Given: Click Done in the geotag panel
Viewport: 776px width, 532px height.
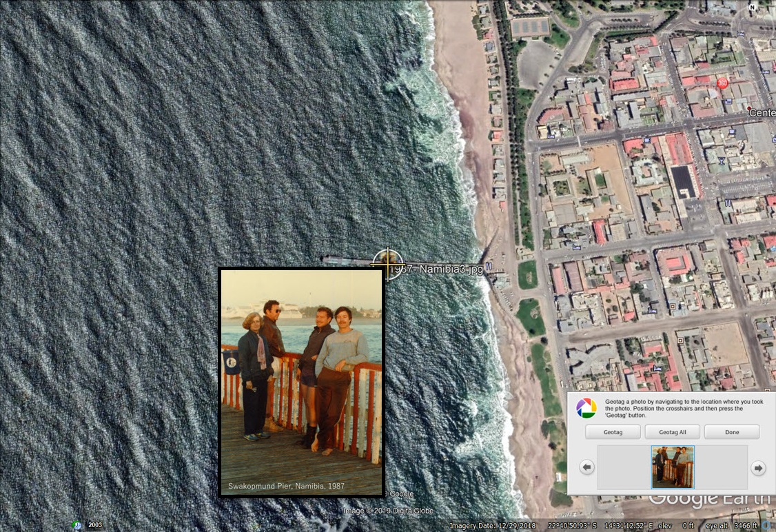Looking at the screenshot, I should [x=732, y=432].
